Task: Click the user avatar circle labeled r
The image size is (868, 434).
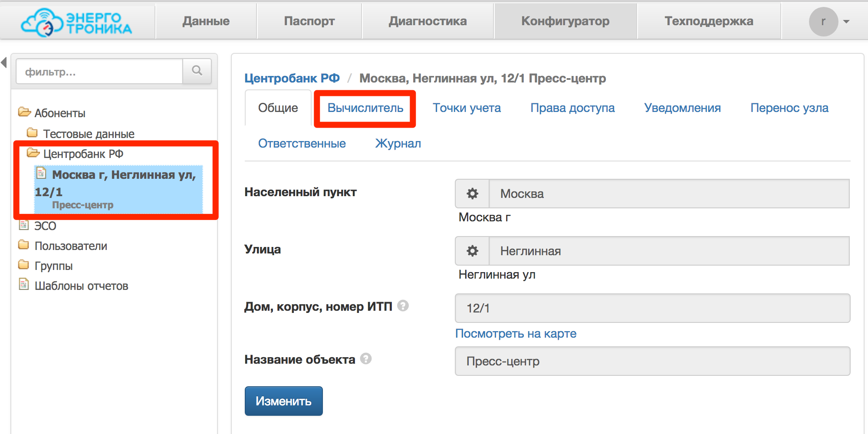Action: (823, 22)
